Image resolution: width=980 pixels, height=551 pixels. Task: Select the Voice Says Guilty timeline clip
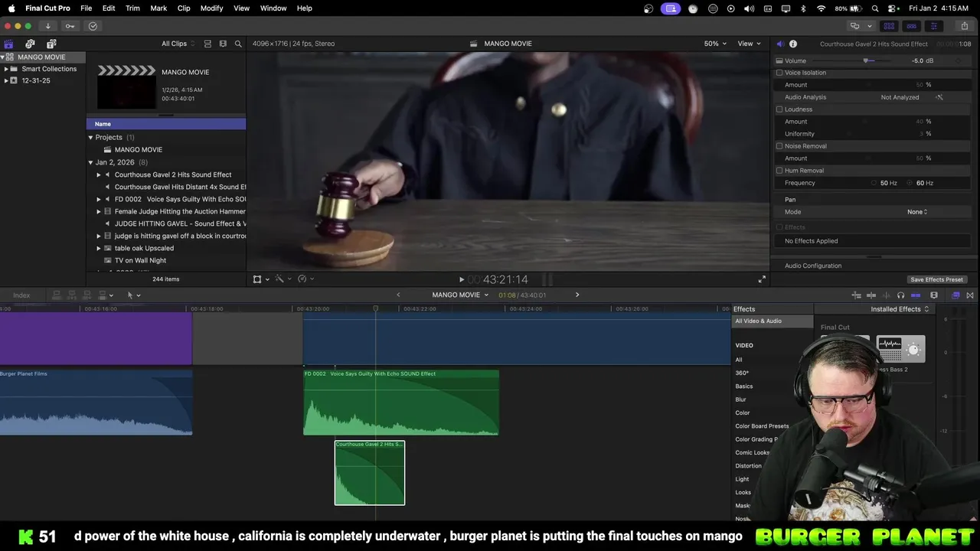401,403
